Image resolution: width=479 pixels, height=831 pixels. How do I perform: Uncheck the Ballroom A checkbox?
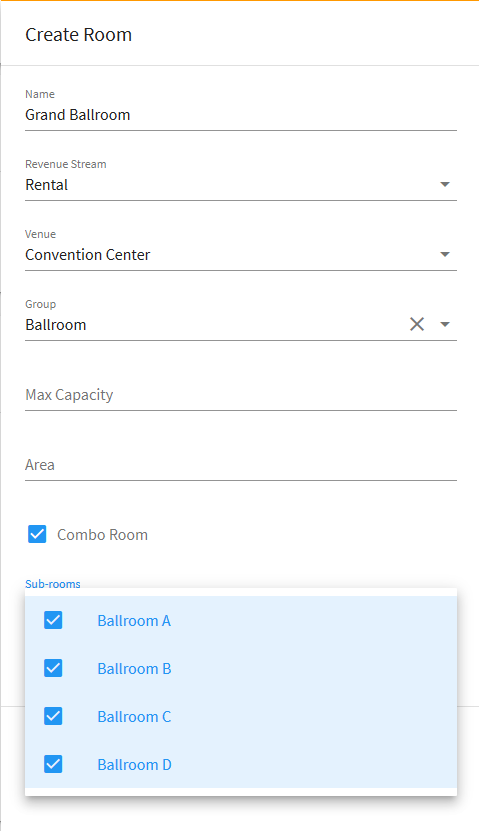(x=53, y=620)
